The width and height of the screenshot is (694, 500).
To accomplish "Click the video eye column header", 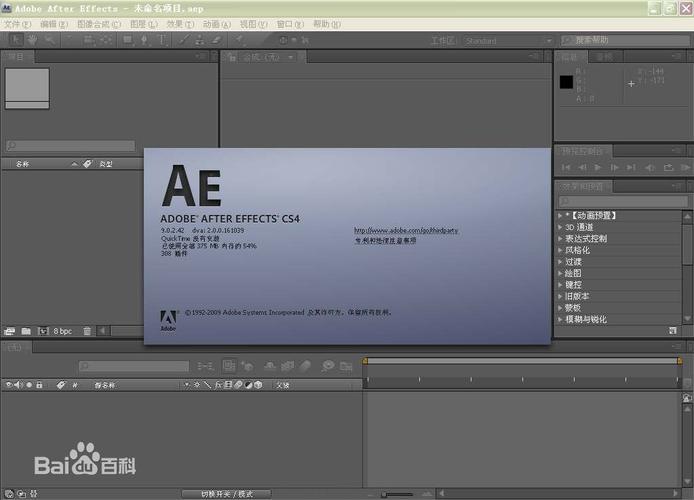I will [8, 385].
